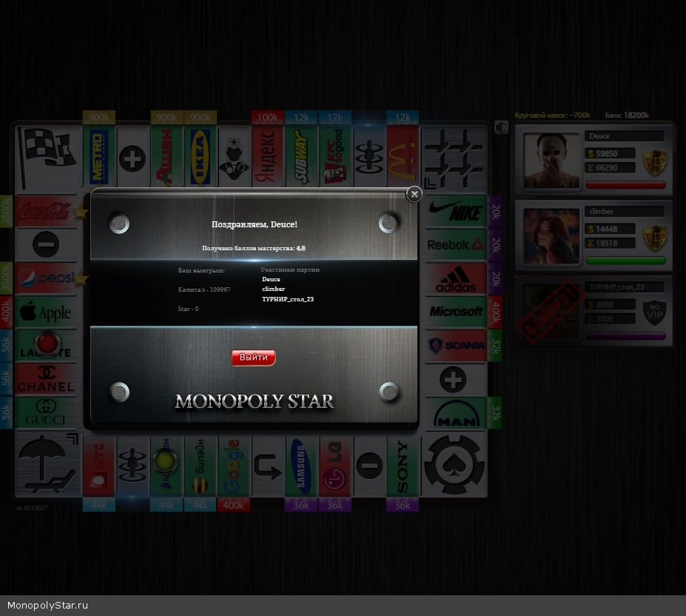Select the Яндекс brand cell
This screenshot has width=686, height=616.
coord(268,157)
